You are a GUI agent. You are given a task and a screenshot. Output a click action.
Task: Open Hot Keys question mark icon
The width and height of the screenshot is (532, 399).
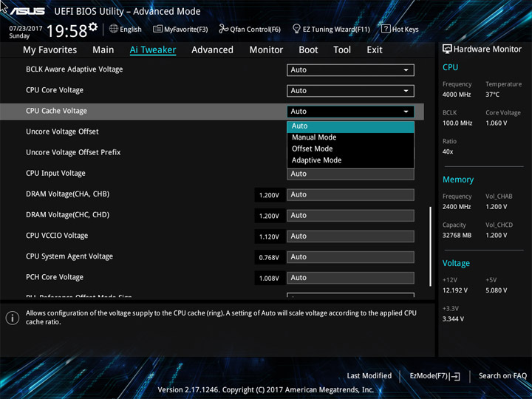386,29
